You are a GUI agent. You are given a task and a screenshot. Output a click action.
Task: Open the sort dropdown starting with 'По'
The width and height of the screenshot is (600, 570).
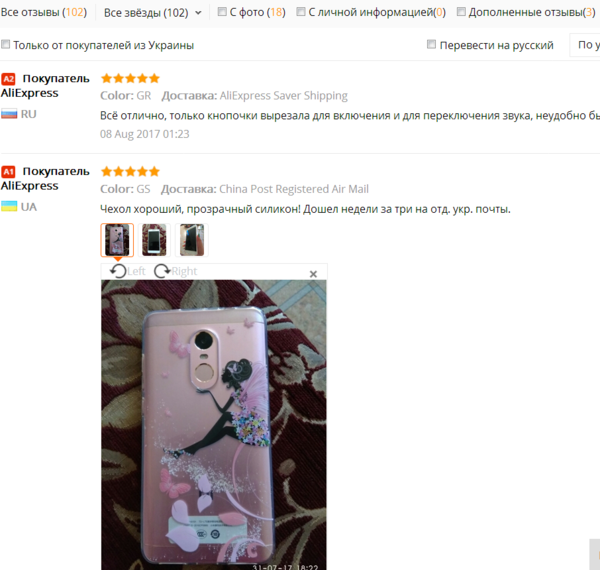(585, 45)
